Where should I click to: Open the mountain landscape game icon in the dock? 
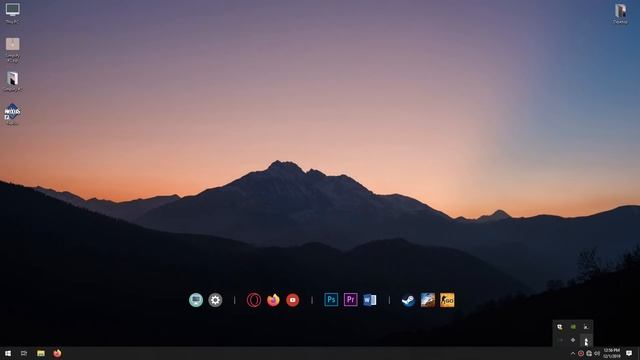click(x=428, y=300)
